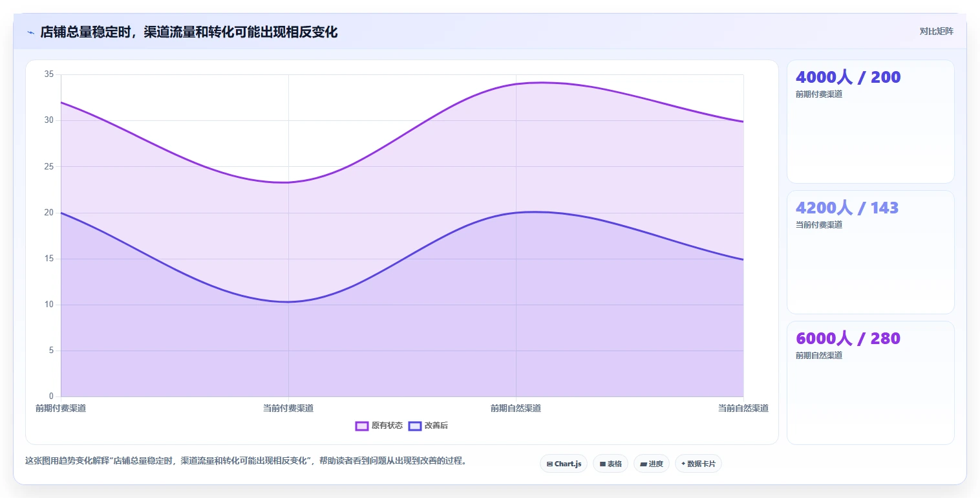980x498 pixels.
Task: Click the 当前付费渠道 card caption
Action: 819,224
